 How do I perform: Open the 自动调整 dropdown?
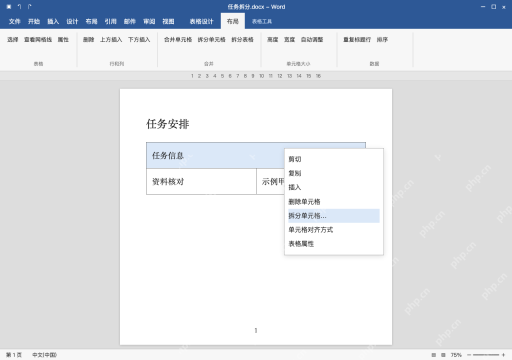tap(312, 40)
